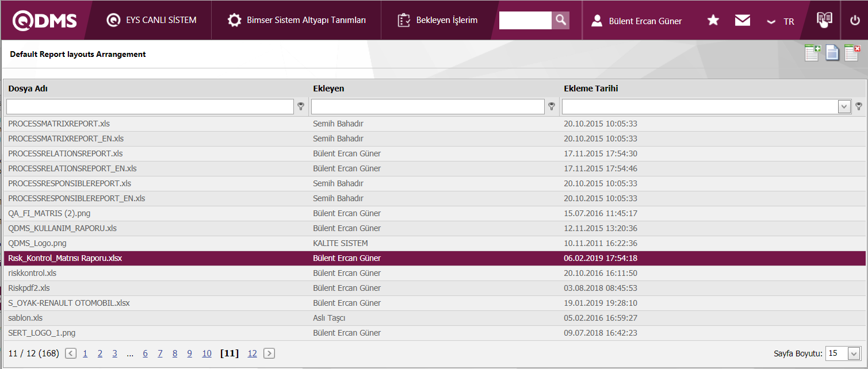Image resolution: width=868 pixels, height=369 pixels.
Task: Go to previous page arrow
Action: click(71, 353)
